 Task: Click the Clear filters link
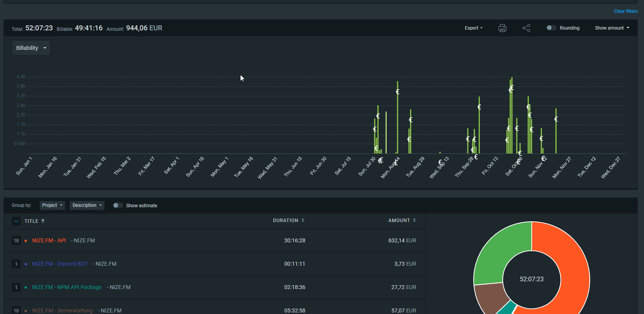625,11
